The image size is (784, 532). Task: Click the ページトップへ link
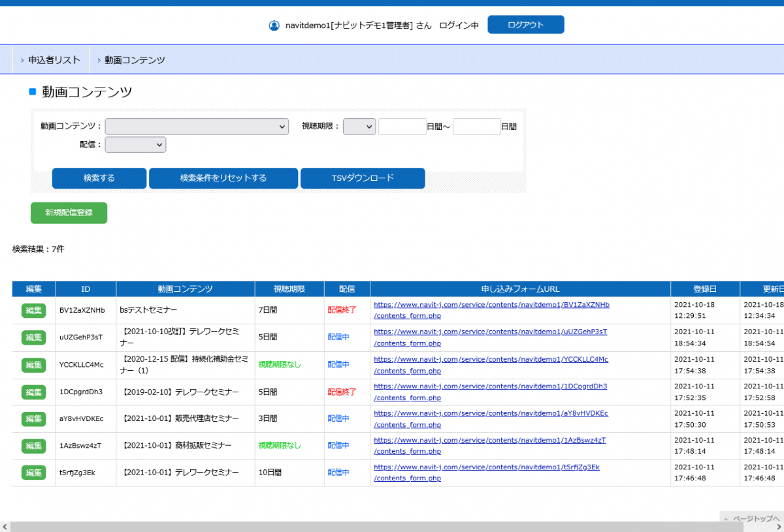(755, 519)
